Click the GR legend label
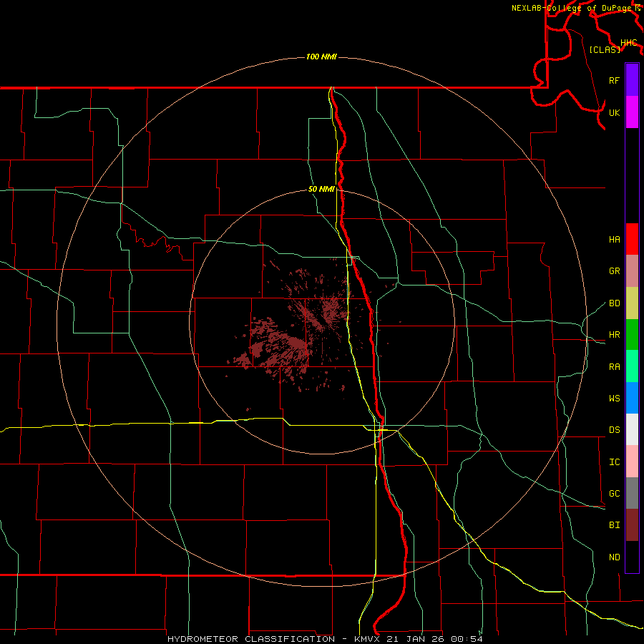Image resolution: width=644 pixels, height=644 pixels. (x=614, y=271)
